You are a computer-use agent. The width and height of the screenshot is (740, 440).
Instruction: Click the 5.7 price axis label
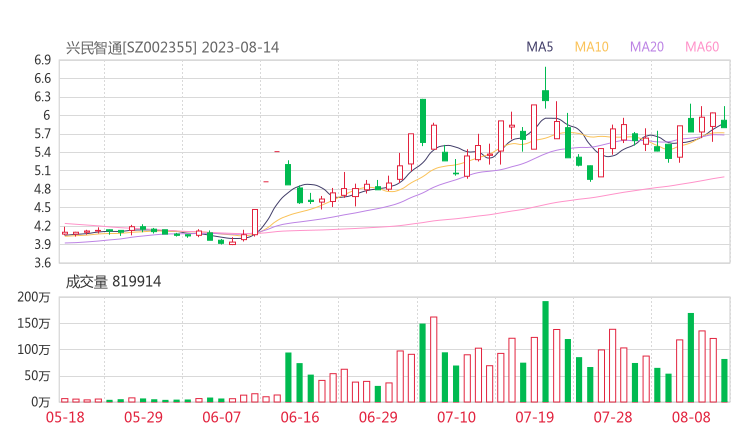point(42,134)
